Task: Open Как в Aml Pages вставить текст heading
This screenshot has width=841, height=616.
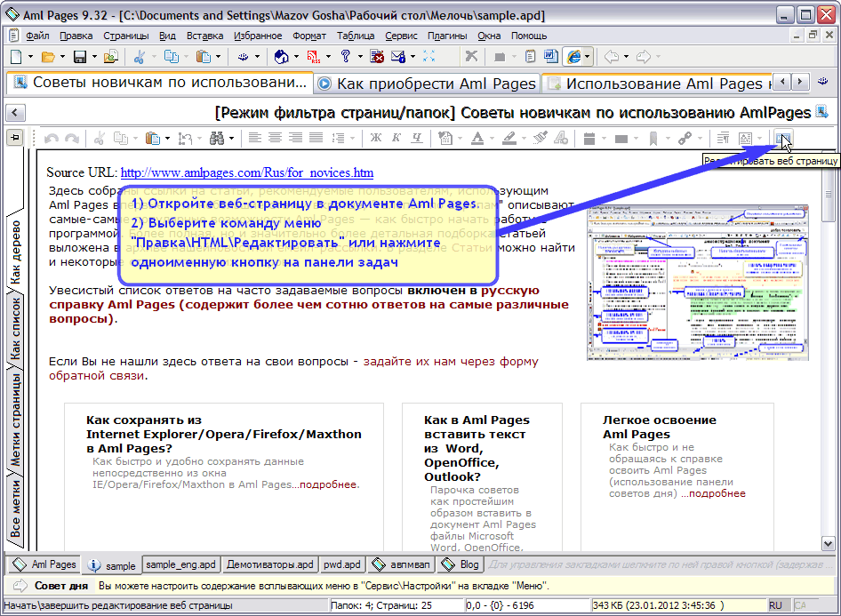Action: tap(477, 448)
